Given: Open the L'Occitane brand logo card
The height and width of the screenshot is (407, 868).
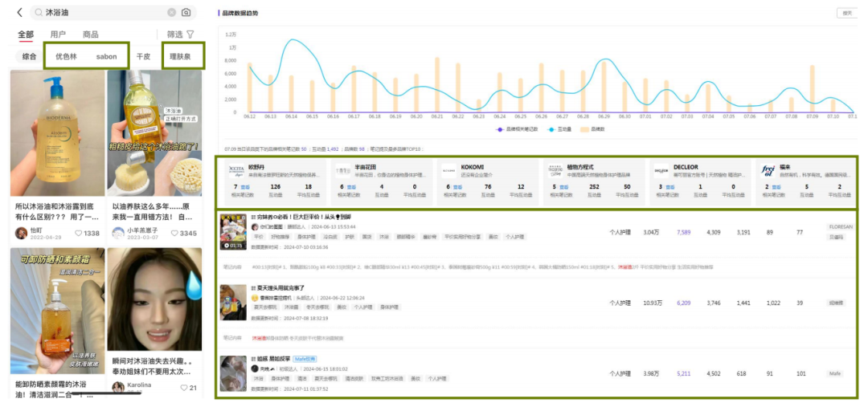Looking at the screenshot, I should pos(237,172).
